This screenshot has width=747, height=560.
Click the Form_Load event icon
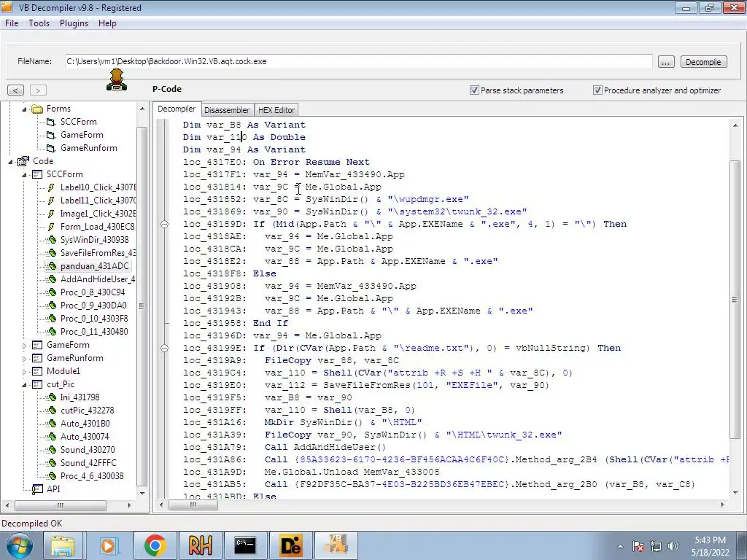(51, 227)
